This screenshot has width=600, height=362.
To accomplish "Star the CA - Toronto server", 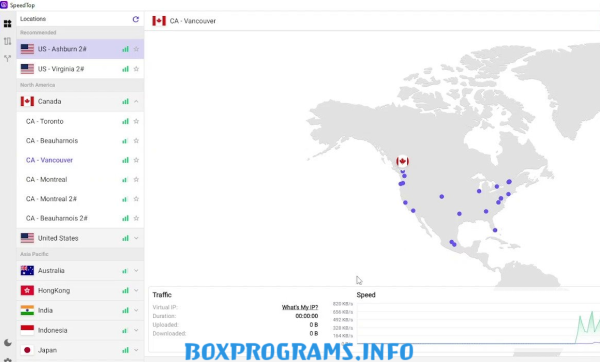I will click(x=136, y=121).
